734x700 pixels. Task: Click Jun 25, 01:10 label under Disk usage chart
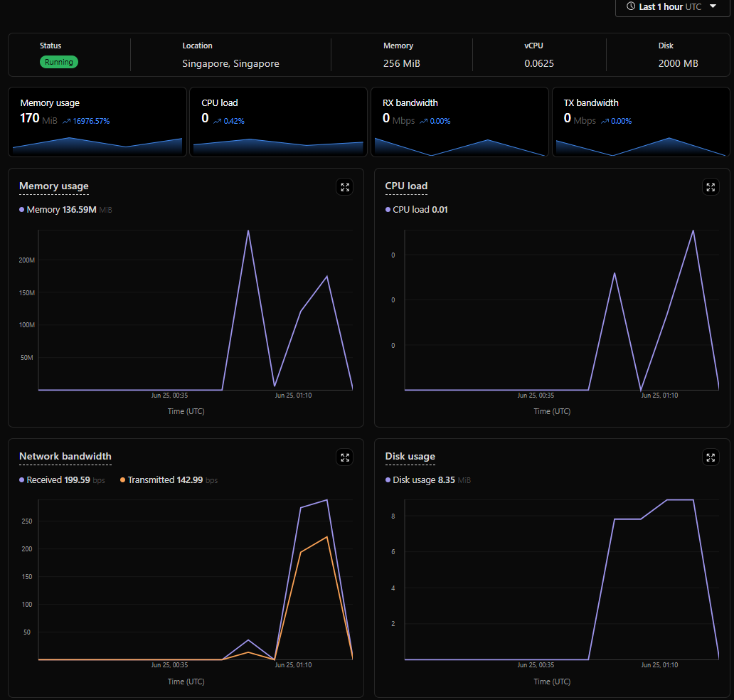pyautogui.click(x=659, y=665)
